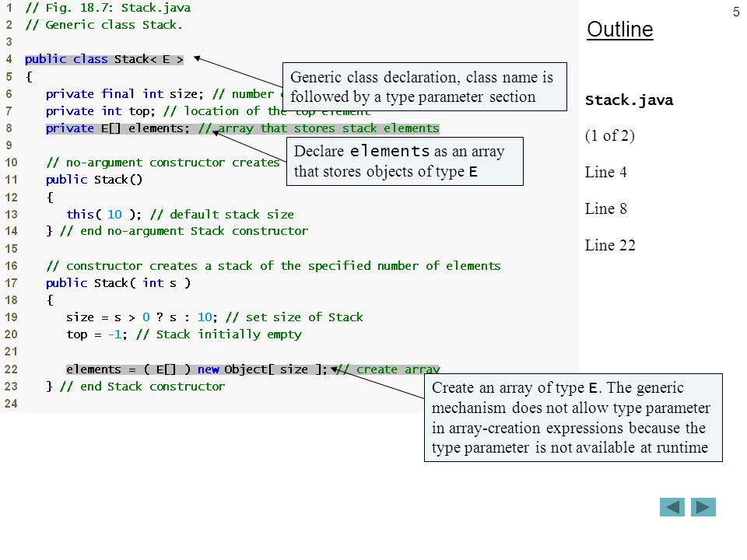Viewport: 747px width, 560px height.
Task: Click "private int top;" declaration
Action: tap(100, 111)
